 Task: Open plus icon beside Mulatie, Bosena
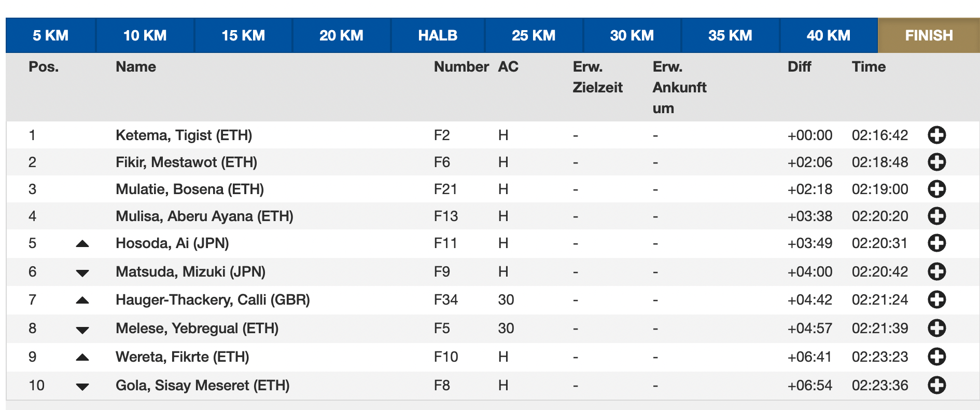coord(936,189)
